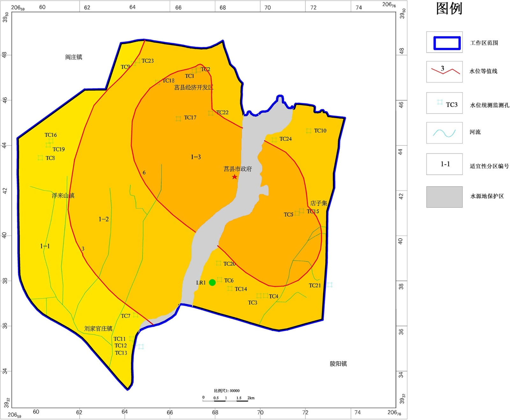Click the blue work area legend rectangle
Image resolution: width=510 pixels, height=420 pixels.
point(447,43)
